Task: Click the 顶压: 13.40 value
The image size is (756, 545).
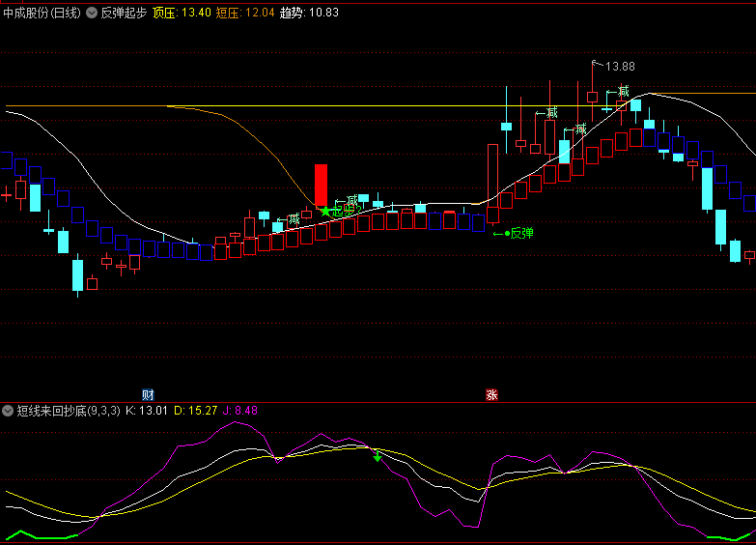Action: pos(182,13)
